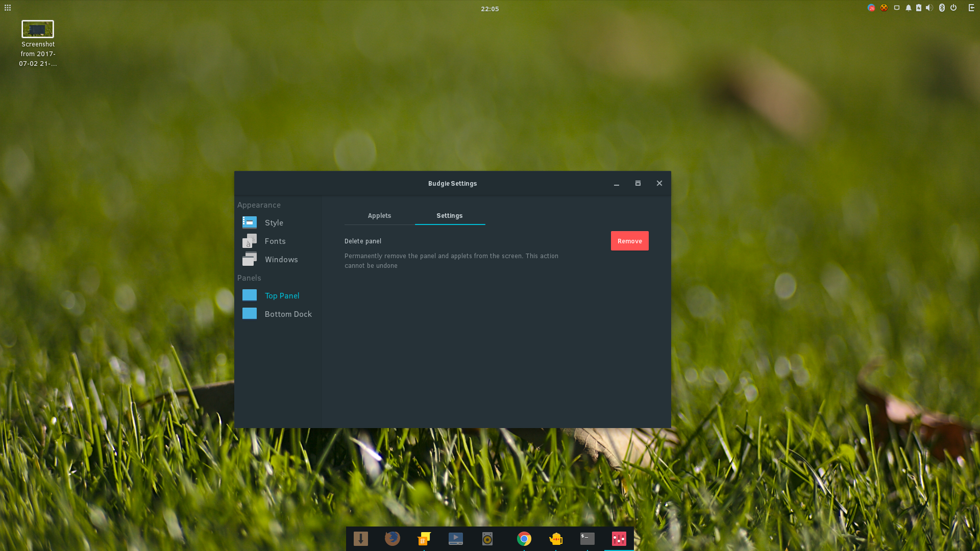Click the 'Appearance' section header

[x=259, y=205]
